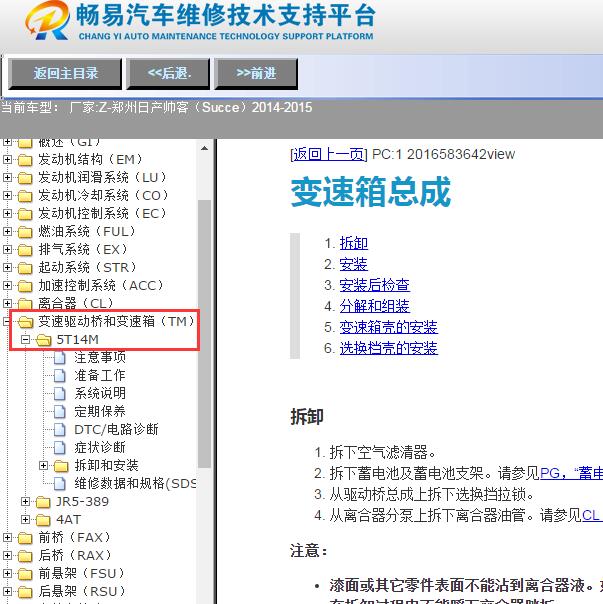
Task: Expand 发动机结构（EM） node
Action: tap(7, 159)
